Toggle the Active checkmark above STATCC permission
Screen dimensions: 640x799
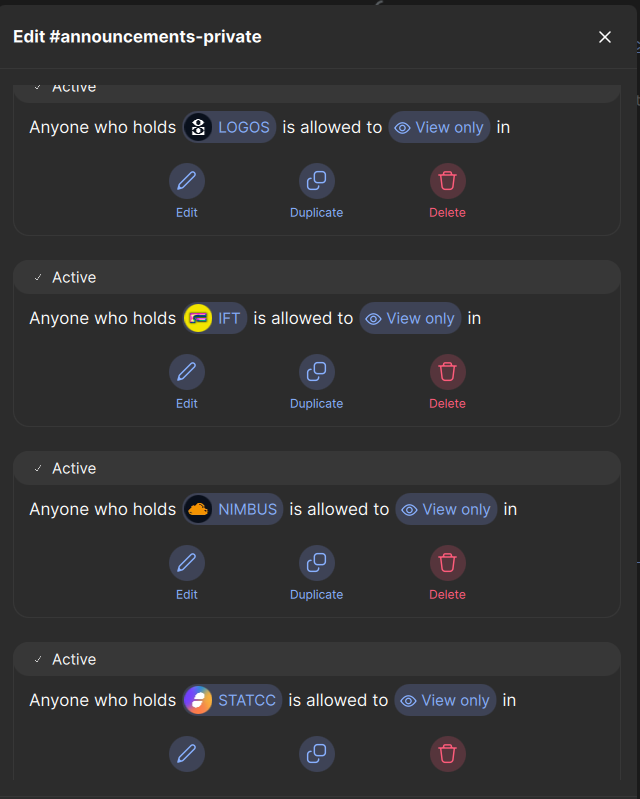39,660
